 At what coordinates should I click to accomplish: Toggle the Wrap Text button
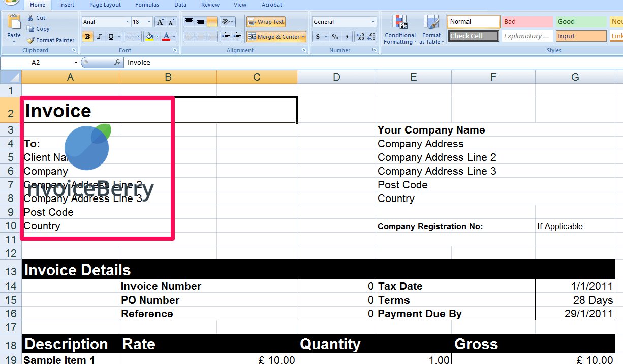266,22
